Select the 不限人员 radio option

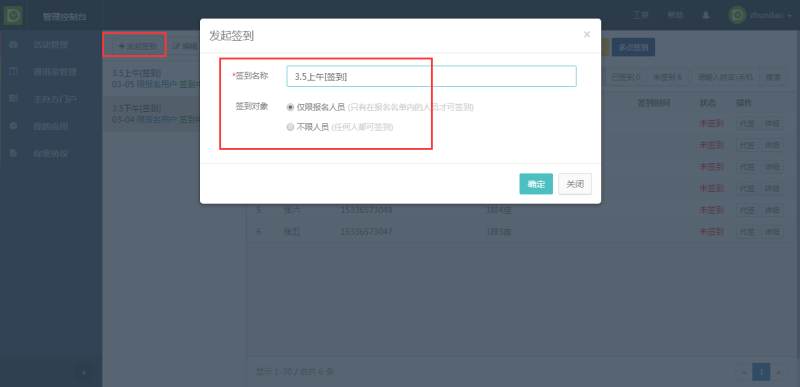click(x=290, y=127)
